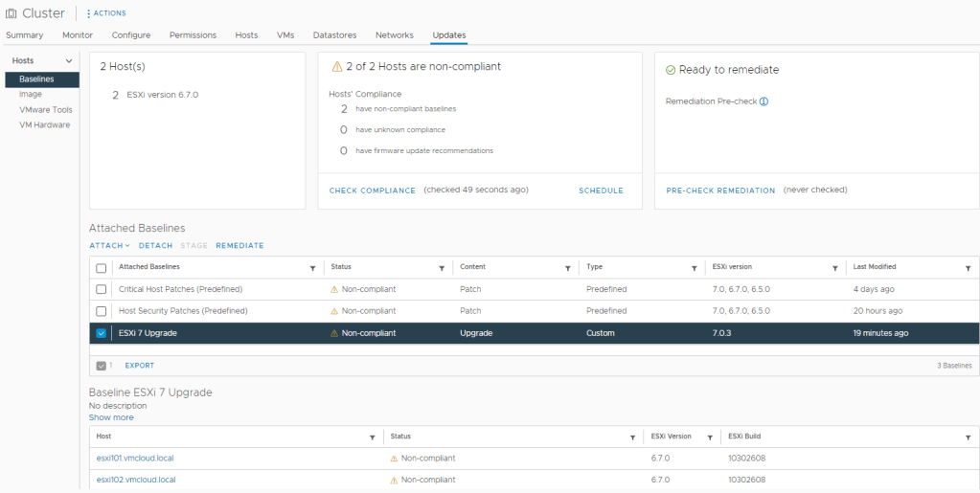The height and width of the screenshot is (493, 980).
Task: Click filter icon in Content column
Action: [x=568, y=268]
